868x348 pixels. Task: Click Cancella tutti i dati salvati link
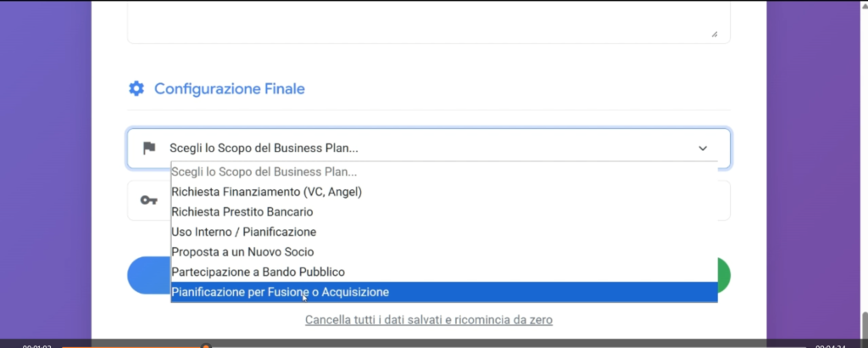click(x=429, y=320)
